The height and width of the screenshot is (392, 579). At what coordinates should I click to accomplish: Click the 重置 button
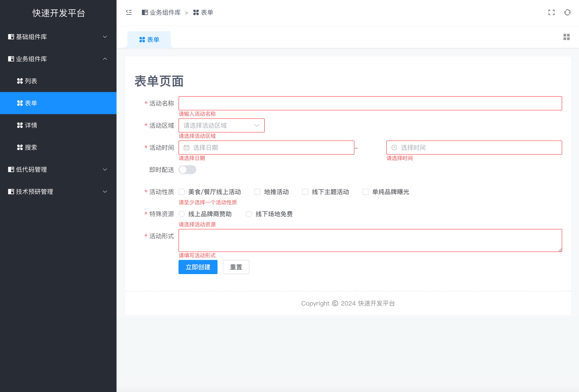click(236, 267)
